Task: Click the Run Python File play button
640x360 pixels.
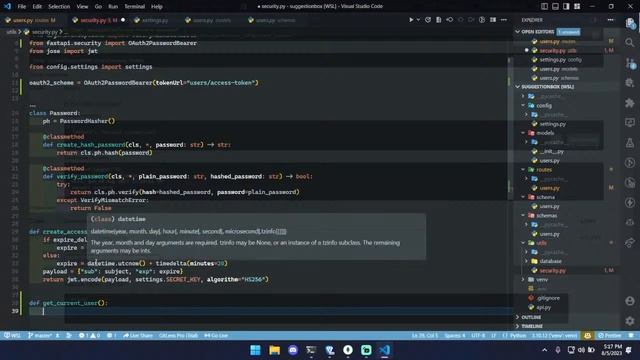Action: (x=411, y=20)
